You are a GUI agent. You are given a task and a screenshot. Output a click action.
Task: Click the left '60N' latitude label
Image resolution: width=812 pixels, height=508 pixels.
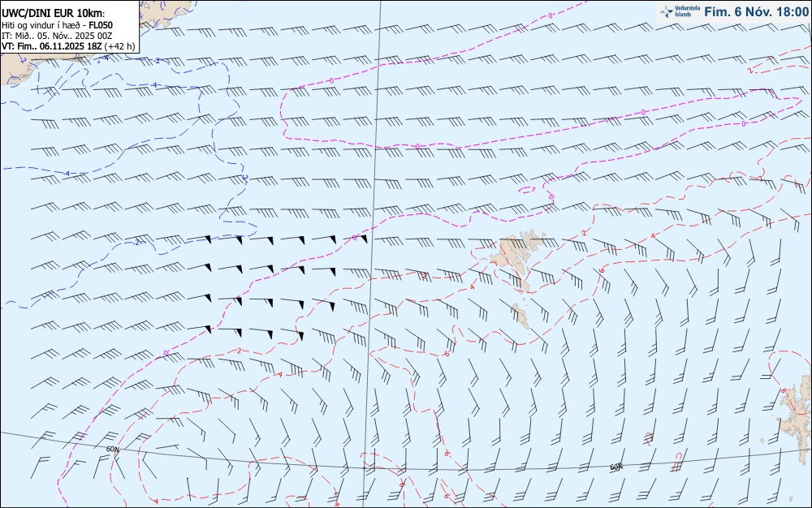point(112,449)
